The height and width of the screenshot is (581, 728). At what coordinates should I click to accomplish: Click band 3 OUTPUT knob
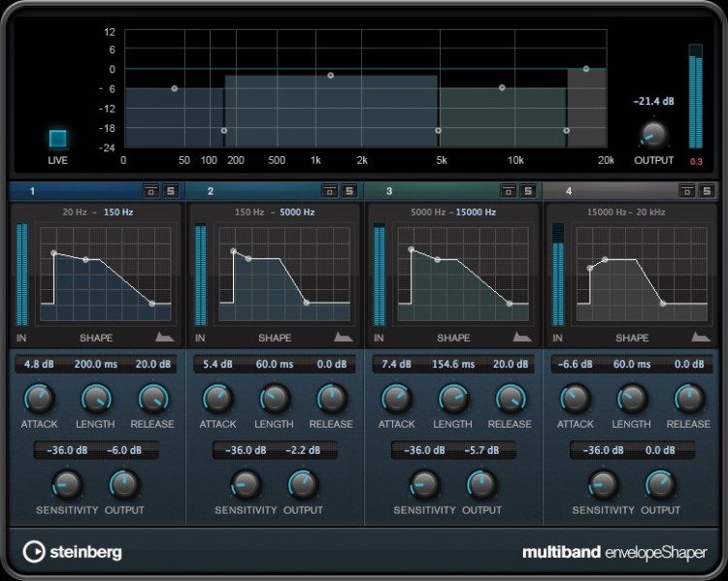[481, 485]
